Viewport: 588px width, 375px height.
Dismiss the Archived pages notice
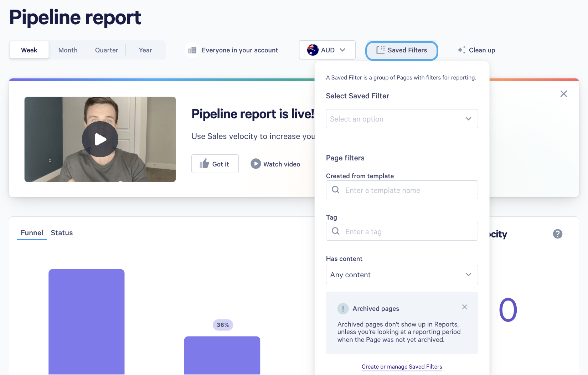click(464, 307)
